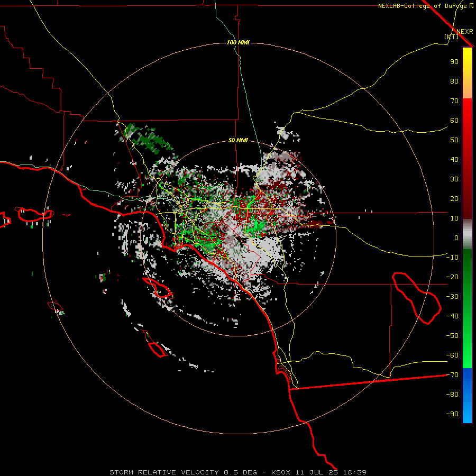The width and height of the screenshot is (476, 476).
Task: Click the 0 label on velocity scale
Action: click(456, 237)
